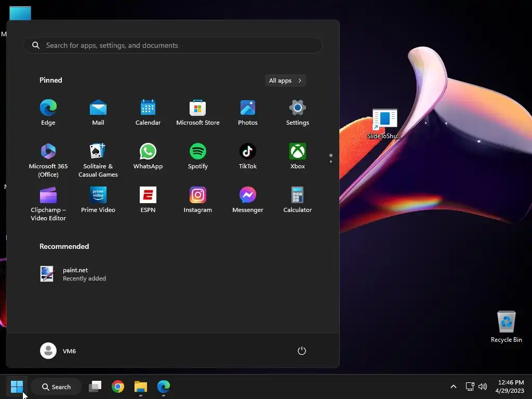Image resolution: width=532 pixels, height=399 pixels.
Task: Open Microsoft 365 (Office)
Action: pos(48,160)
